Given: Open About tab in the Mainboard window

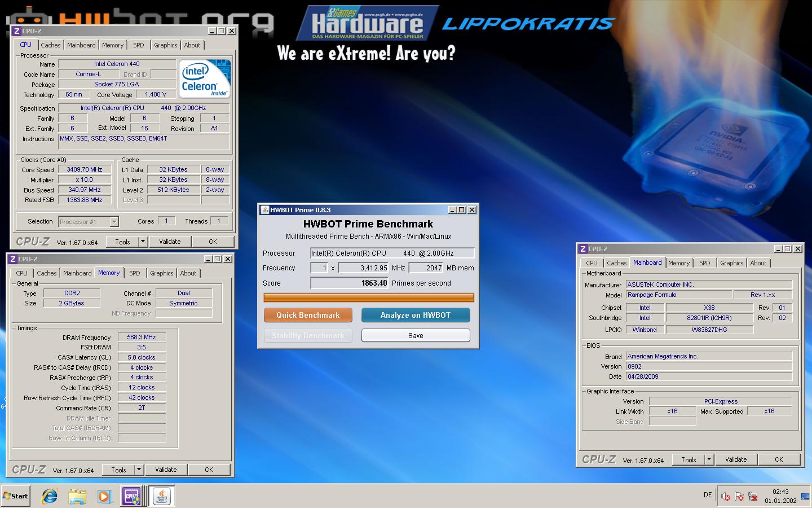Looking at the screenshot, I should (758, 263).
